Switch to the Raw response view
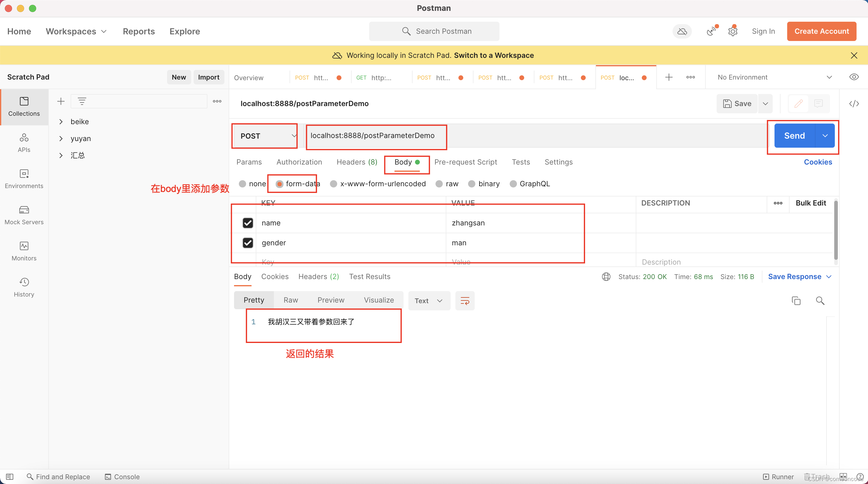 (290, 300)
